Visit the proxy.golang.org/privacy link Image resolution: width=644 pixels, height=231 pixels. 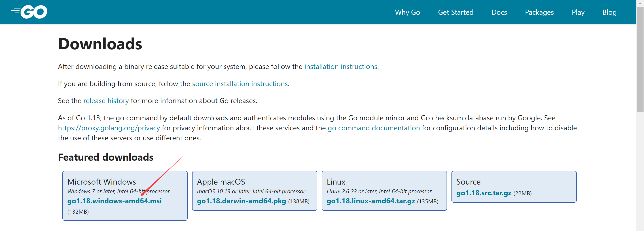[x=109, y=128]
